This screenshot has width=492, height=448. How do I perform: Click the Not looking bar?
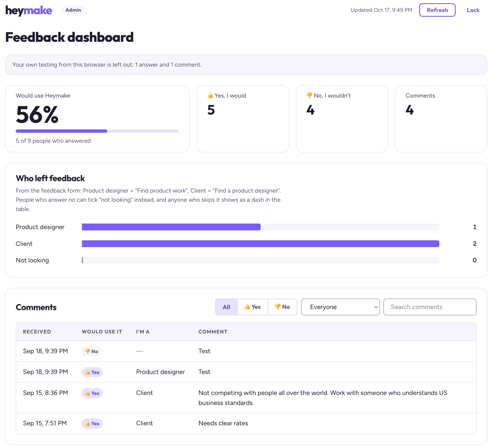[260, 260]
